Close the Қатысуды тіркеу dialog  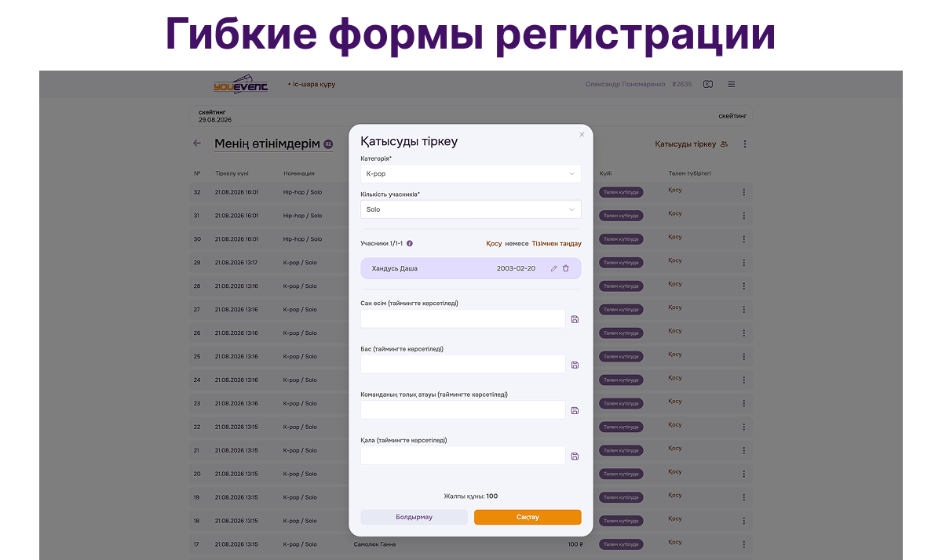coord(582,134)
